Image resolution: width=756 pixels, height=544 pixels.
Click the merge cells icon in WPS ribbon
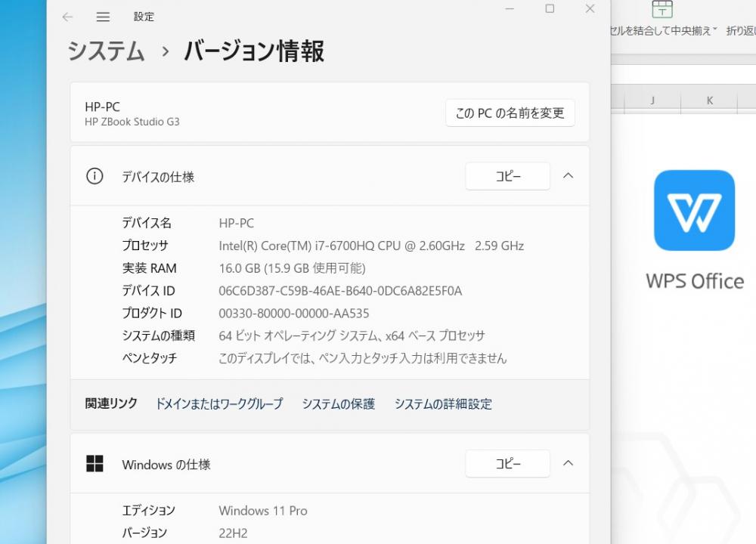(x=662, y=9)
